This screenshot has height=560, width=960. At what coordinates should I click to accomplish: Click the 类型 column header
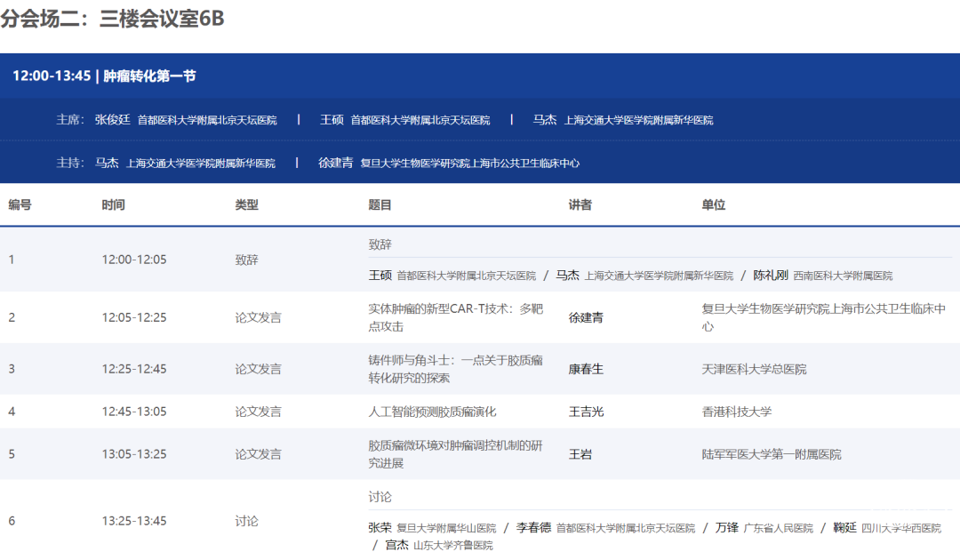point(246,204)
